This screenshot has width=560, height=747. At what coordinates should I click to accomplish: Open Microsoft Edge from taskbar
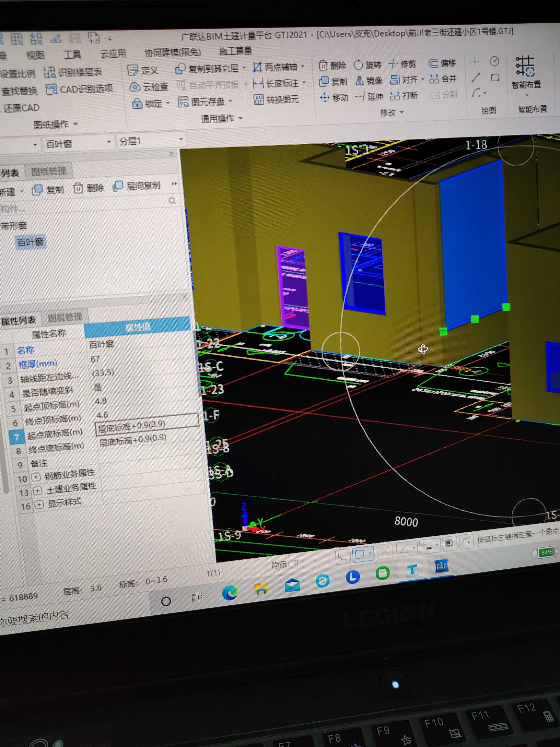tap(229, 593)
